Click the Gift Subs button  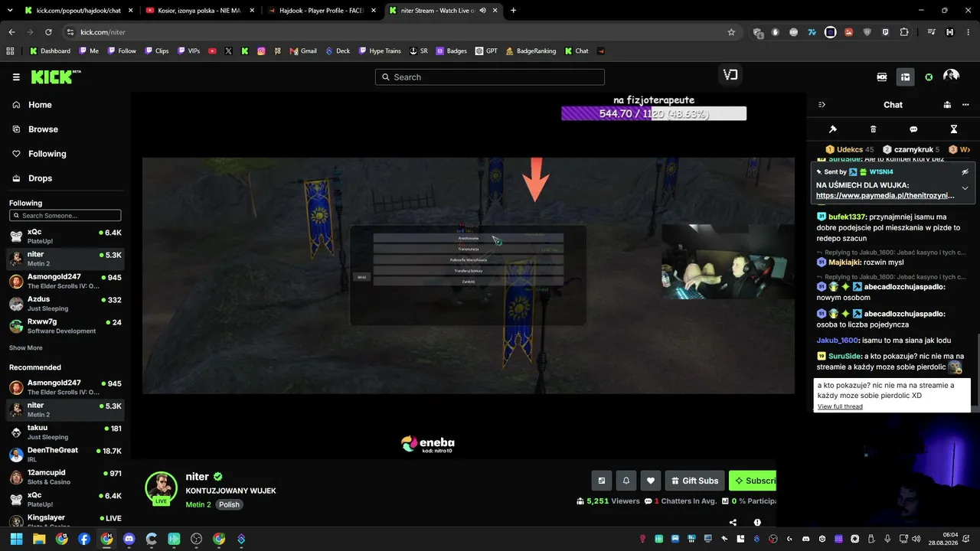pos(694,481)
